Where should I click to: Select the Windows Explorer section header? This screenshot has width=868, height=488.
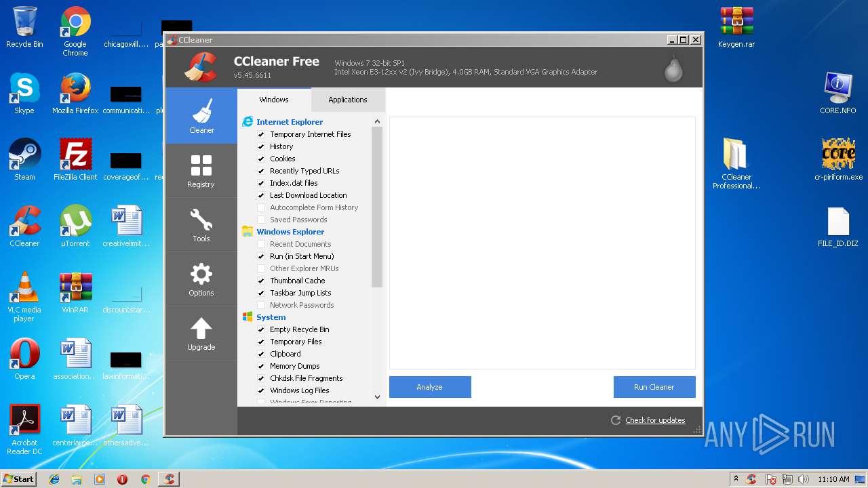click(290, 232)
